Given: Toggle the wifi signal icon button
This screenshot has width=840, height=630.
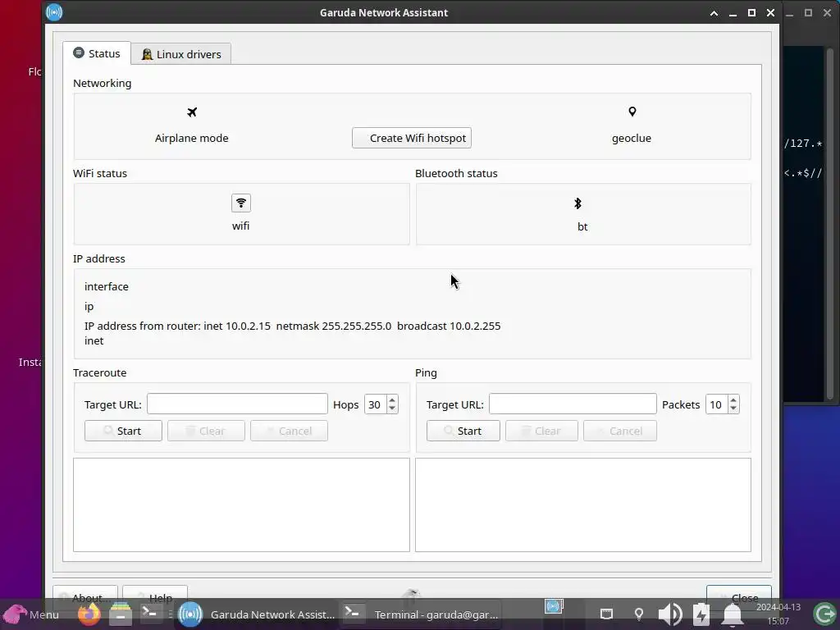Looking at the screenshot, I should [x=241, y=203].
